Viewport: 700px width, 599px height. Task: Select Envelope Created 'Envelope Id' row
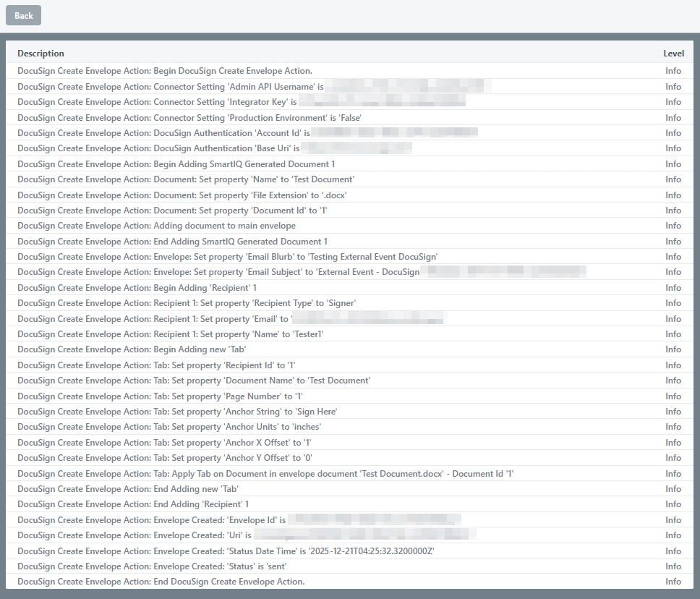coord(349,520)
